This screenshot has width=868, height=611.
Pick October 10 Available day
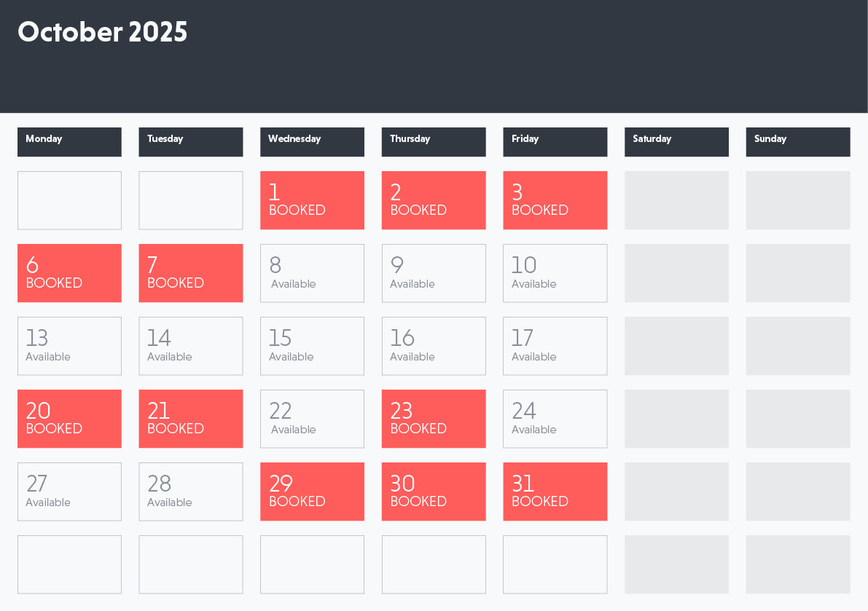click(x=555, y=273)
